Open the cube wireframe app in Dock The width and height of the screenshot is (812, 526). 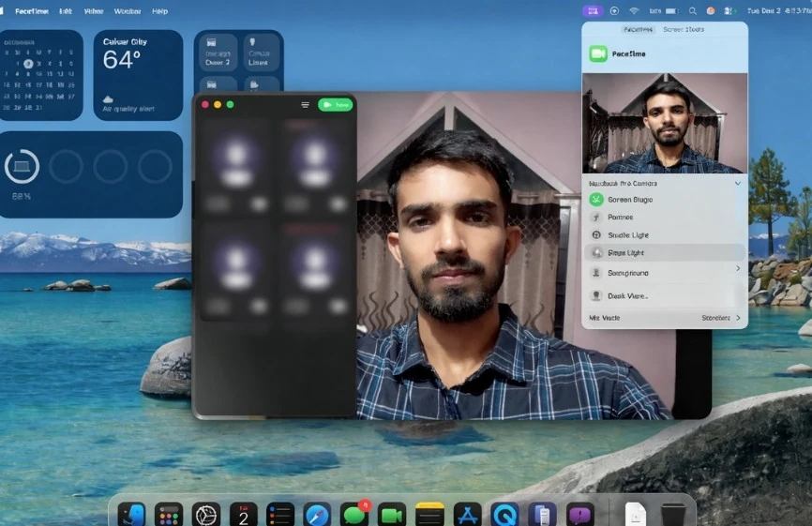206,515
